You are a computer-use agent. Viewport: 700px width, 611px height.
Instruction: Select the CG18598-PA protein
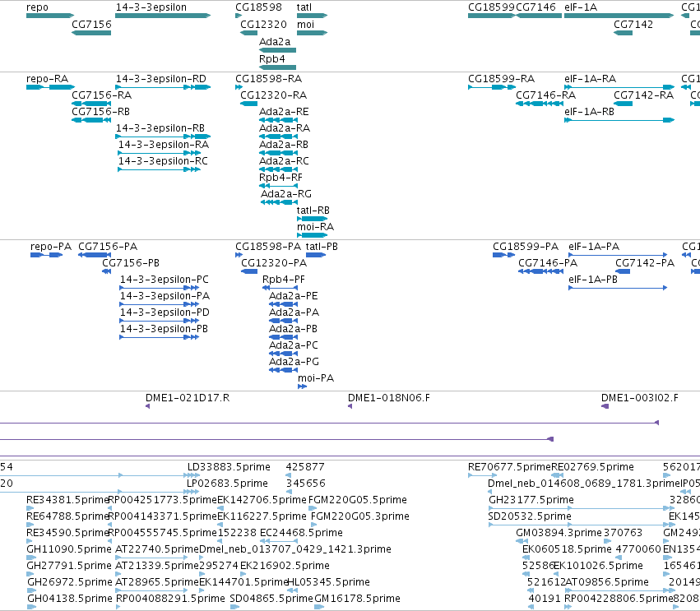[x=239, y=255]
